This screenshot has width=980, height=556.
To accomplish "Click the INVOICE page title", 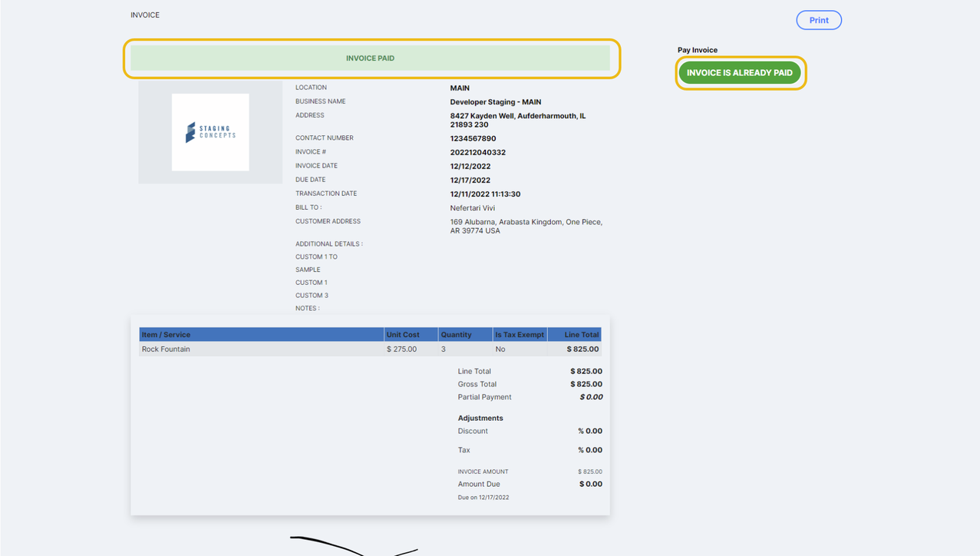I will click(x=145, y=15).
